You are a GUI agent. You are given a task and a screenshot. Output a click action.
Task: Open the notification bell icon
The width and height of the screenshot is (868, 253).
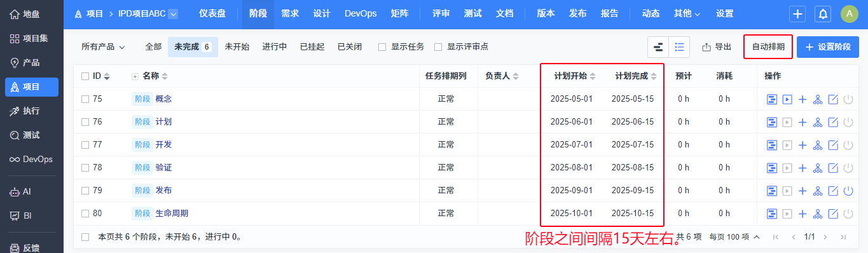[x=823, y=14]
